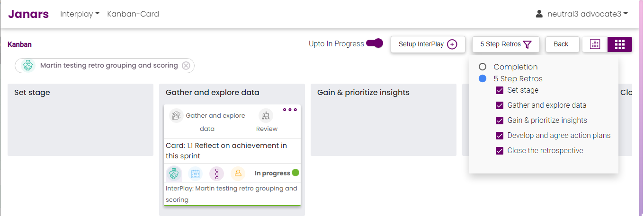Click the Setup InterPlay button
This screenshot has width=644, height=216.
coord(428,44)
